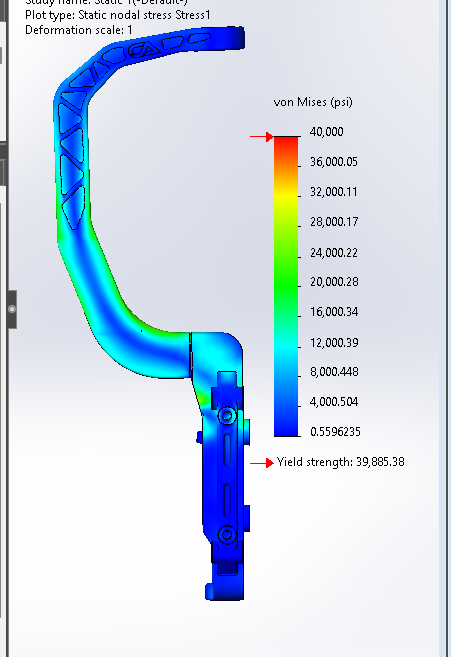Viewport: 451px width, 657px height.
Task: Click the 20,000.28 legend value
Action: [x=334, y=282]
